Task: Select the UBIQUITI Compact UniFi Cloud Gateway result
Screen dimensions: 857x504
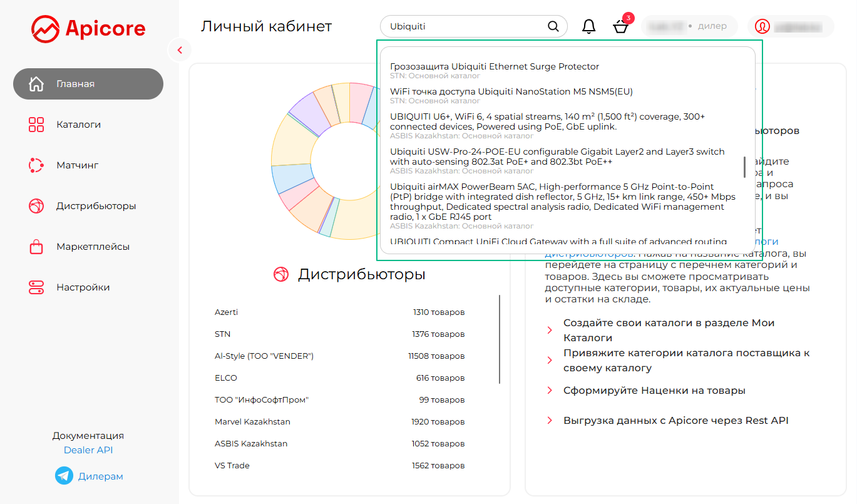Action: coord(558,242)
